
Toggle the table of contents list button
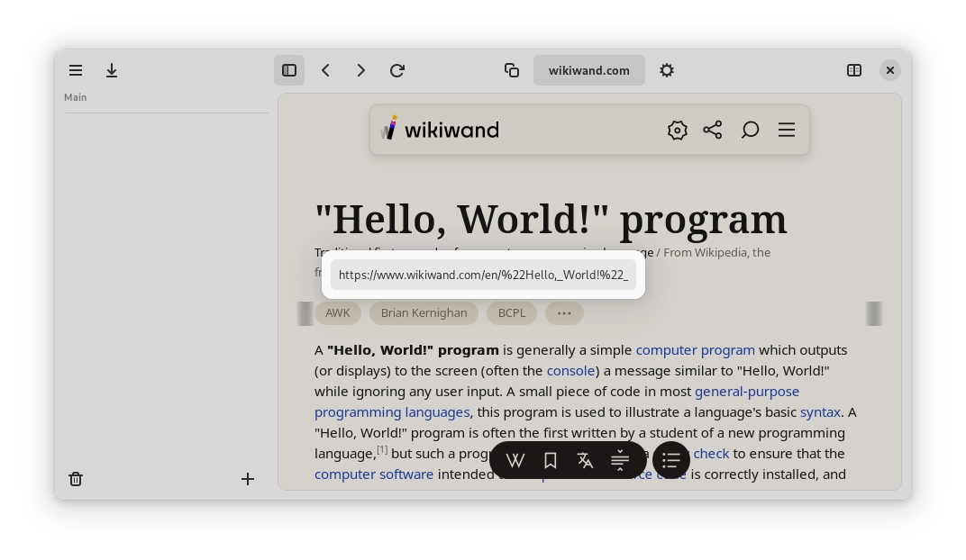[x=670, y=461]
